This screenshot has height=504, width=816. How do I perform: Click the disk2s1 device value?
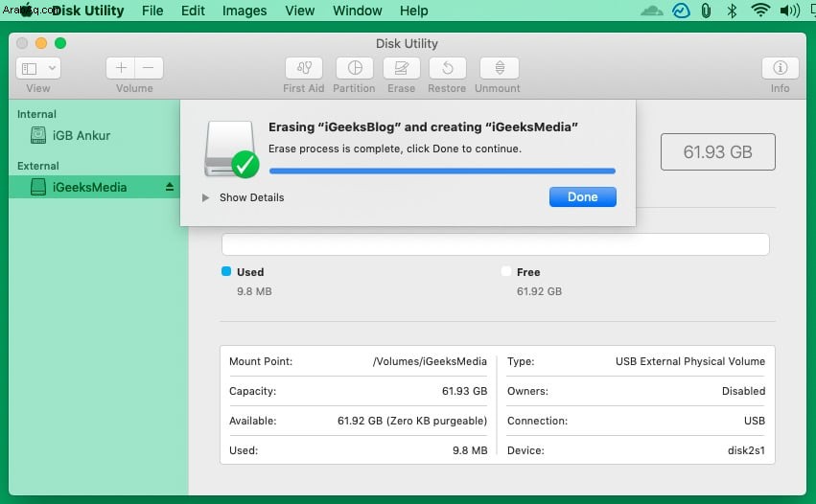746,450
